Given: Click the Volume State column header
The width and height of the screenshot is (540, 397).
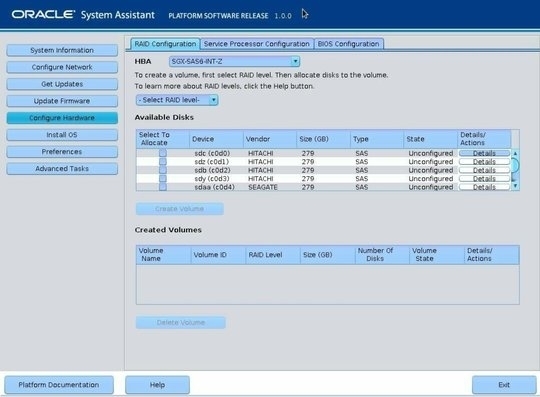Looking at the screenshot, I should pos(437,255).
